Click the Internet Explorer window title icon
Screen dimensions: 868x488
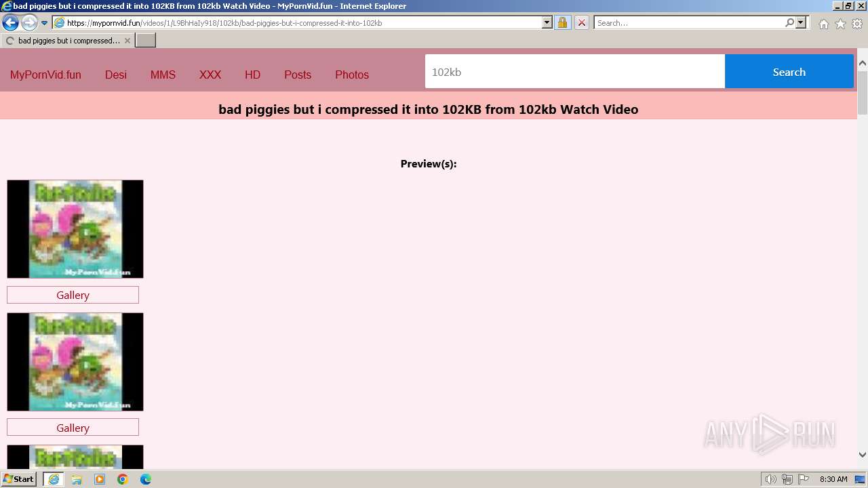click(6, 6)
